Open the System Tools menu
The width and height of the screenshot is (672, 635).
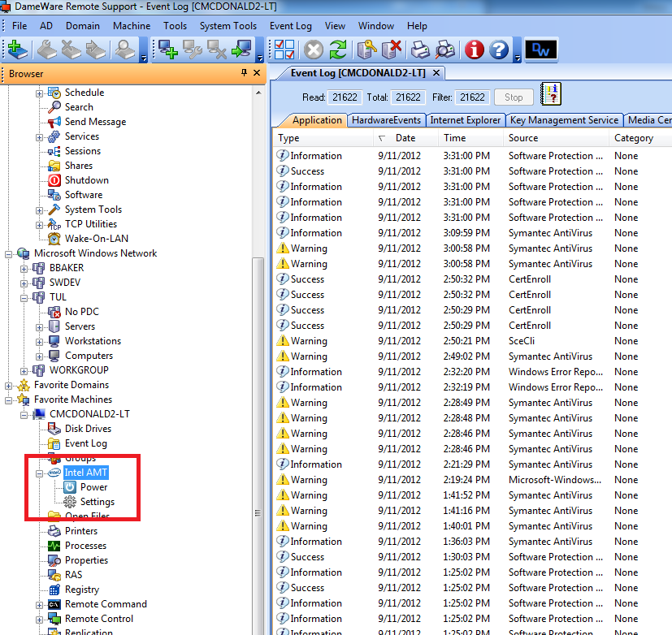click(x=228, y=26)
